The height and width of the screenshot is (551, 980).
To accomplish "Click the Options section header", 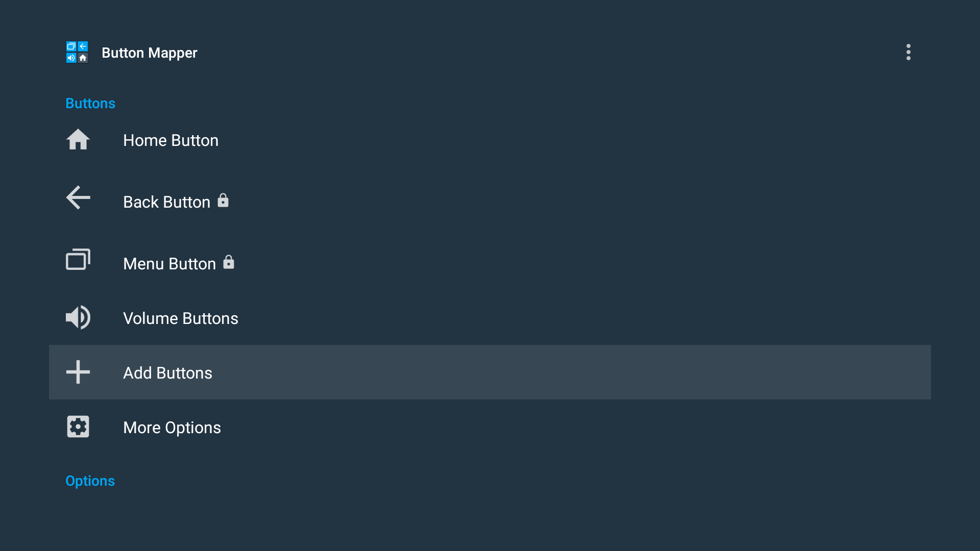I will pos(90,481).
